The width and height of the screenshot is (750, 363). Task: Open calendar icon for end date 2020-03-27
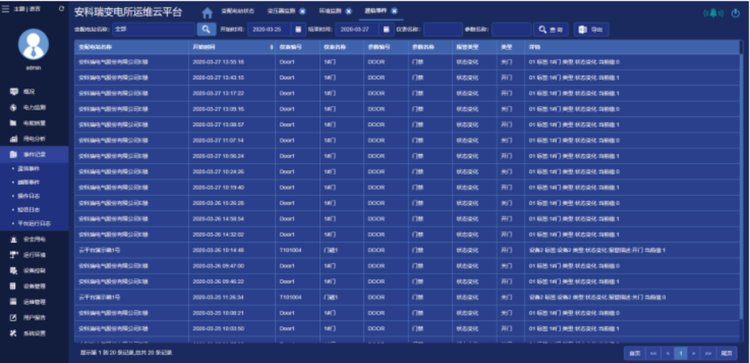[x=386, y=29]
